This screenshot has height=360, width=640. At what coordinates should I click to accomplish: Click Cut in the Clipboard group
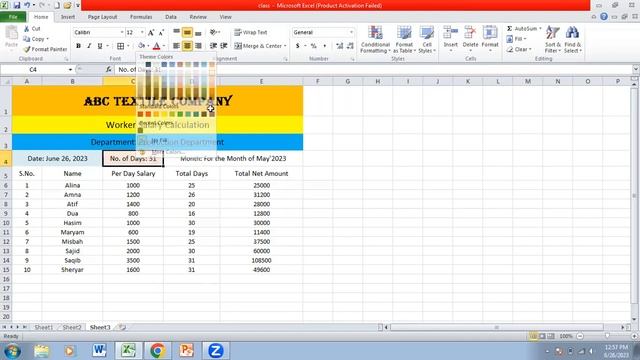point(32,29)
